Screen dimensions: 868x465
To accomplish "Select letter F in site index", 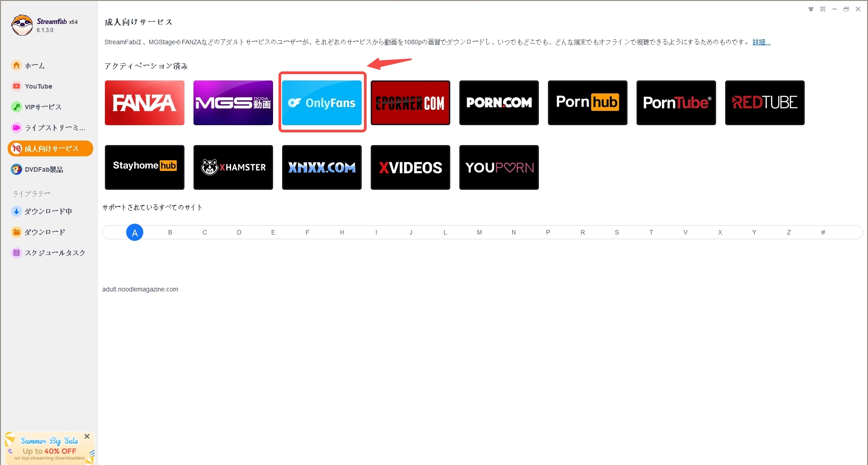I will coord(307,232).
